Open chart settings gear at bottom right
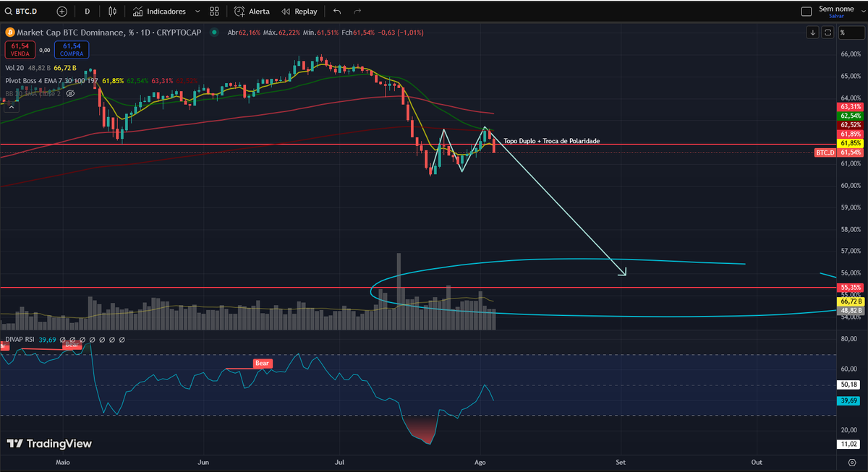Image resolution: width=868 pixels, height=472 pixels. coord(851,461)
